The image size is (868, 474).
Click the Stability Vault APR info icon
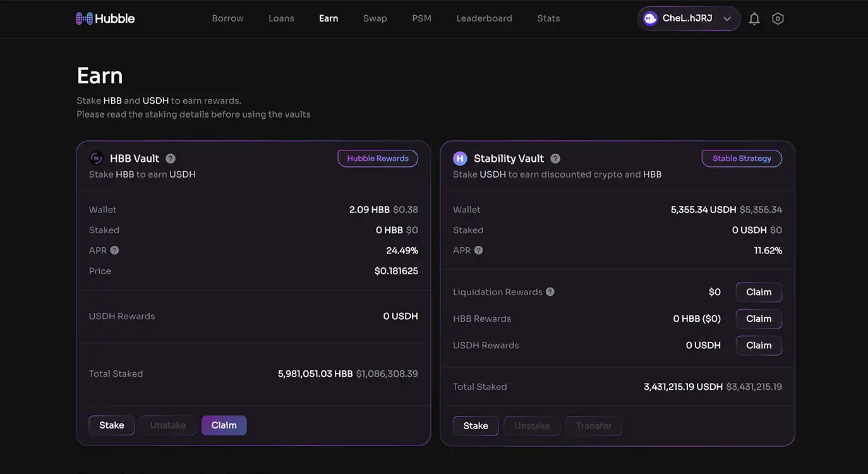479,250
